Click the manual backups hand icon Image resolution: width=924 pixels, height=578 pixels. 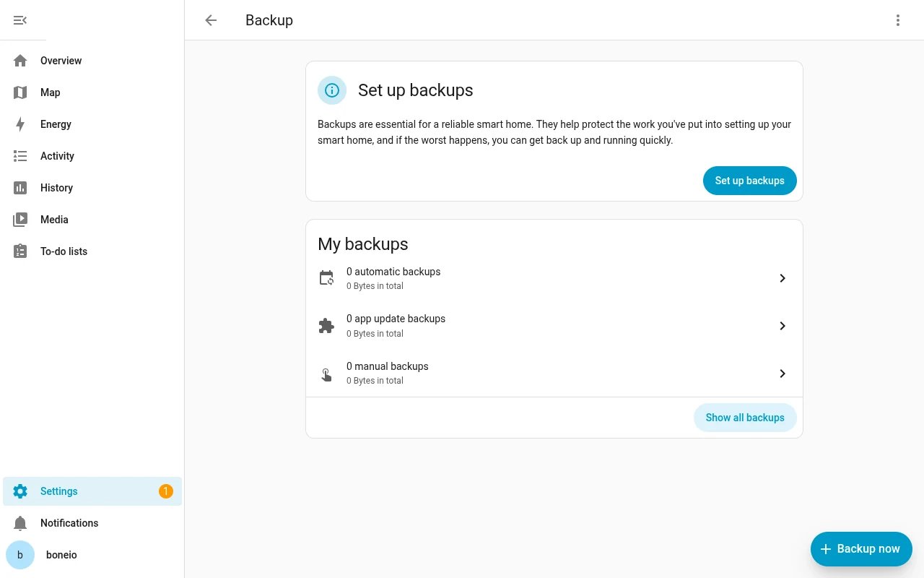[326, 374]
